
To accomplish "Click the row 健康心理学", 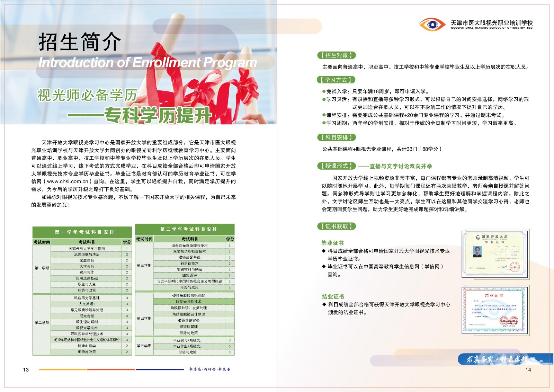I will click(x=91, y=346).
